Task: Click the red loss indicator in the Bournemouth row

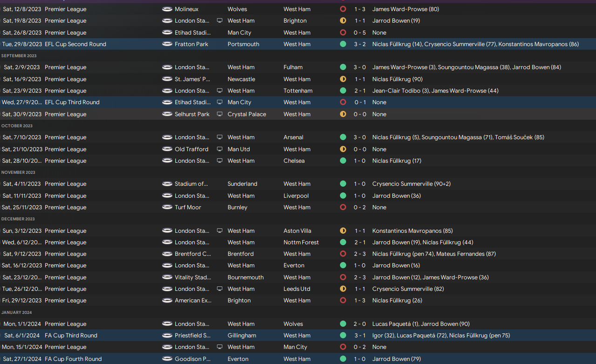Action: coord(343,277)
